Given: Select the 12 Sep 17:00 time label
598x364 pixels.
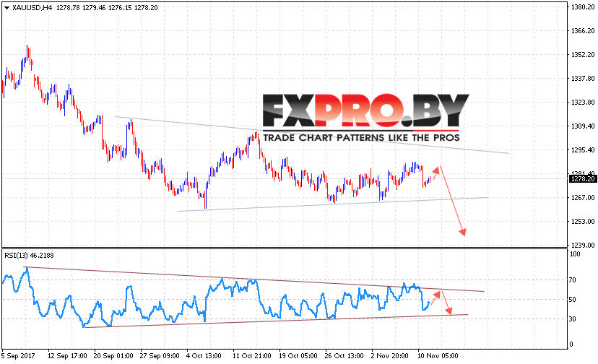Looking at the screenshot, I should (67, 356).
